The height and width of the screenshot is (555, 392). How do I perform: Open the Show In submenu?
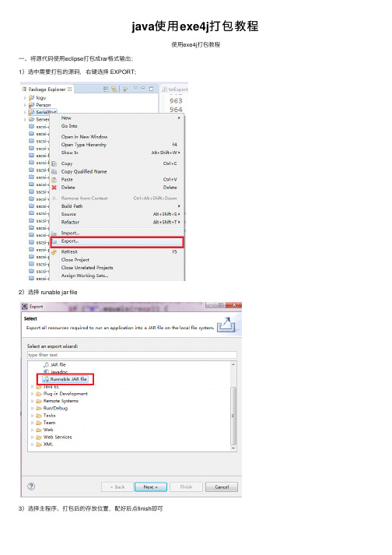(117, 153)
